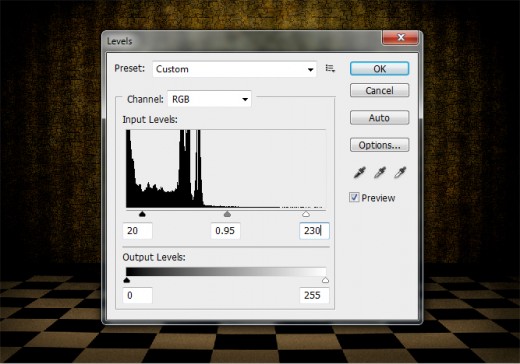This screenshot has height=364, width=520.
Task: Toggle the Preview checkbox
Action: point(354,197)
